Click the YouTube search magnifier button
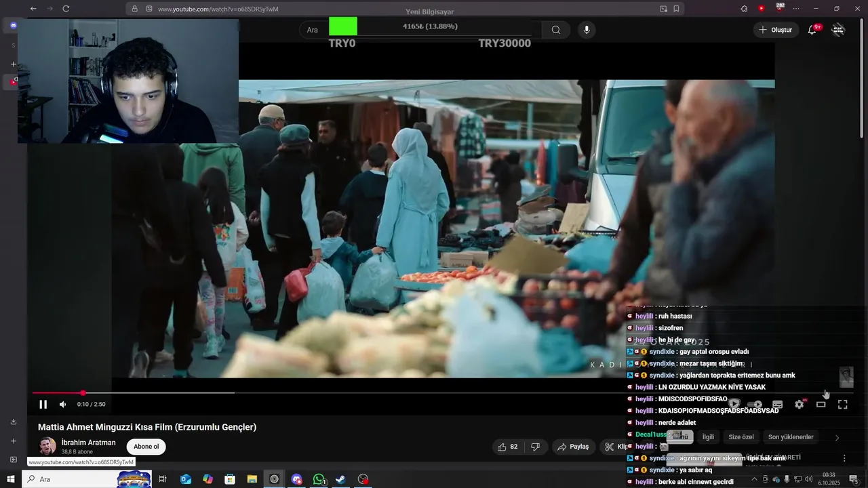This screenshot has height=488, width=868. (x=556, y=30)
